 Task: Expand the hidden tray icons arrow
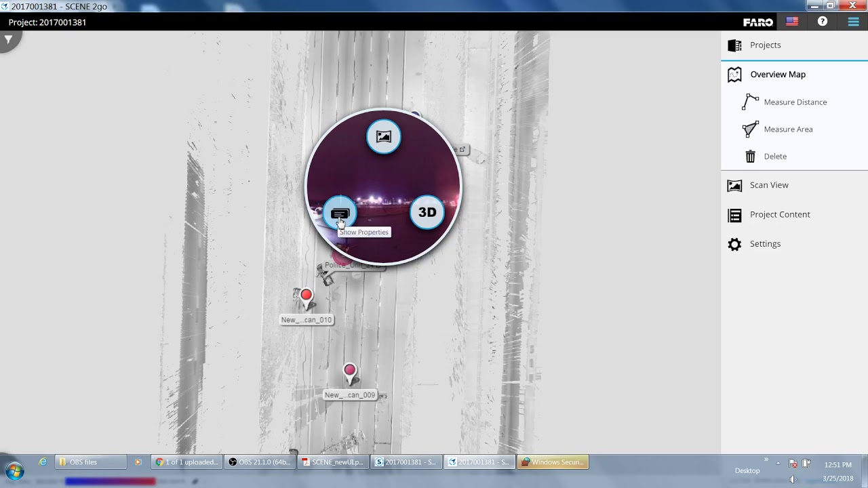(778, 464)
